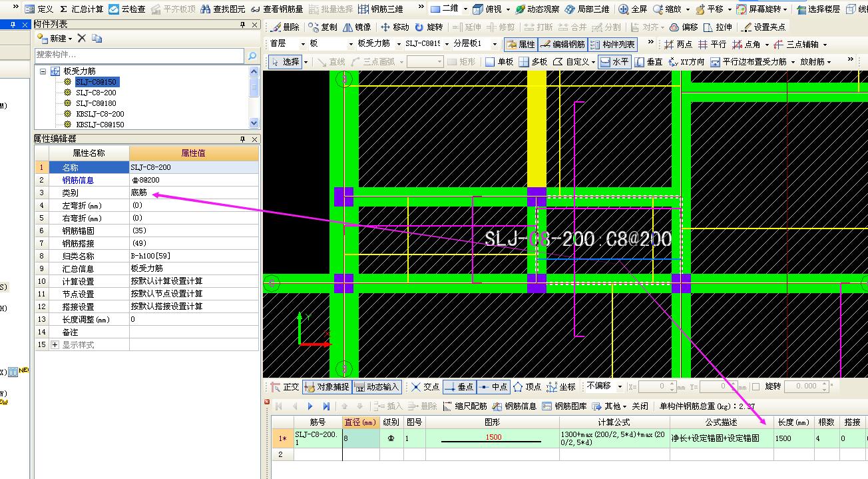The height and width of the screenshot is (479, 868).
Task: Toggle 中点 midpoint snap
Action: click(x=493, y=386)
